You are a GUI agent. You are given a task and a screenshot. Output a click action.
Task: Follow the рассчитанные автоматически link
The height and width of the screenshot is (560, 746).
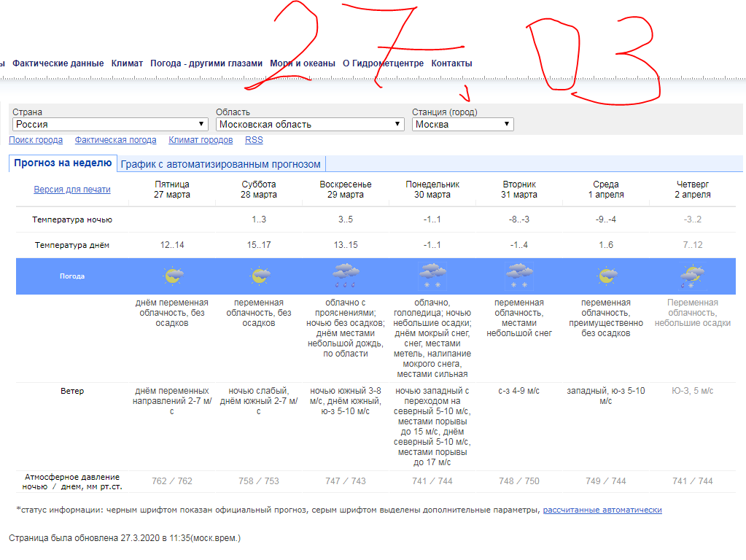pyautogui.click(x=602, y=510)
